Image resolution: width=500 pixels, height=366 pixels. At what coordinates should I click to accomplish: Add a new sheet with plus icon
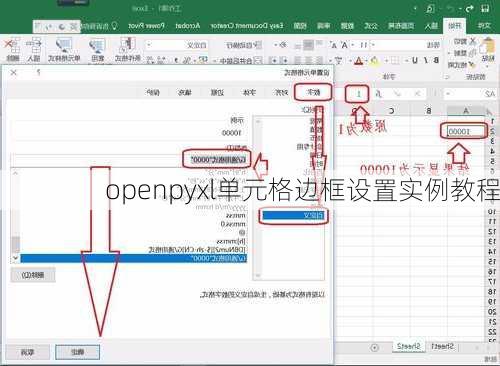coord(375,348)
